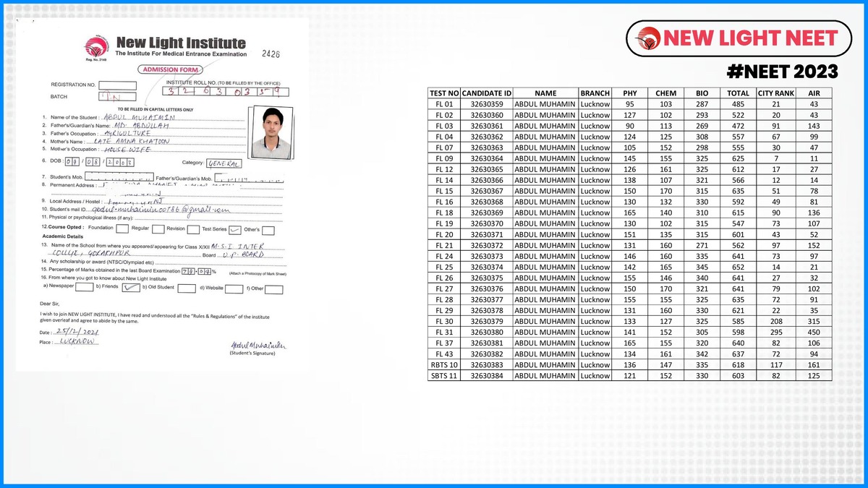This screenshot has width=868, height=488.
Task: Tick the Foundation course checkbox
Action: click(x=123, y=230)
